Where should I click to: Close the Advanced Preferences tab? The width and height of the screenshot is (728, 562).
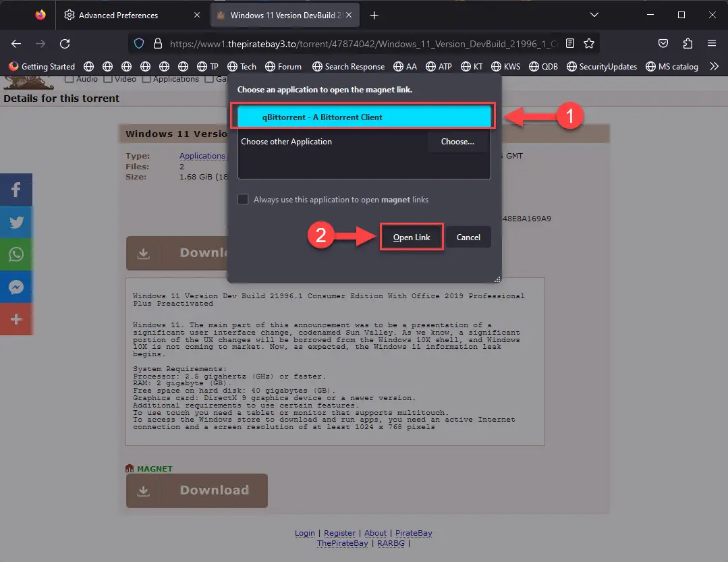point(197,15)
